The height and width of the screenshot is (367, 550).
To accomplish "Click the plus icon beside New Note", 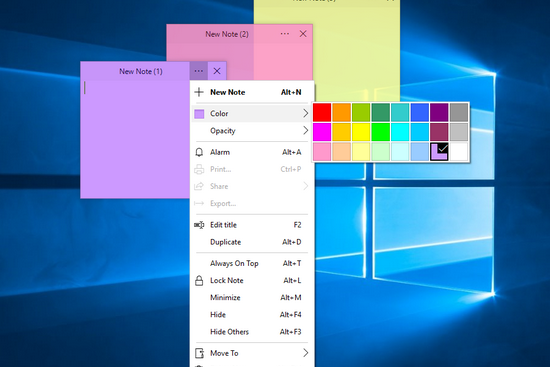I will pyautogui.click(x=199, y=92).
